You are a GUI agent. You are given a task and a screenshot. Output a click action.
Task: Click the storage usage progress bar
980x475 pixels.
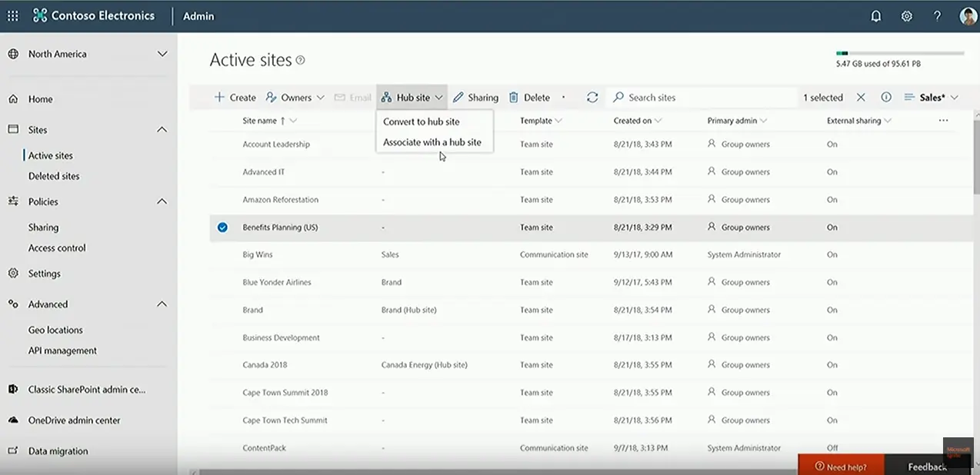click(899, 53)
